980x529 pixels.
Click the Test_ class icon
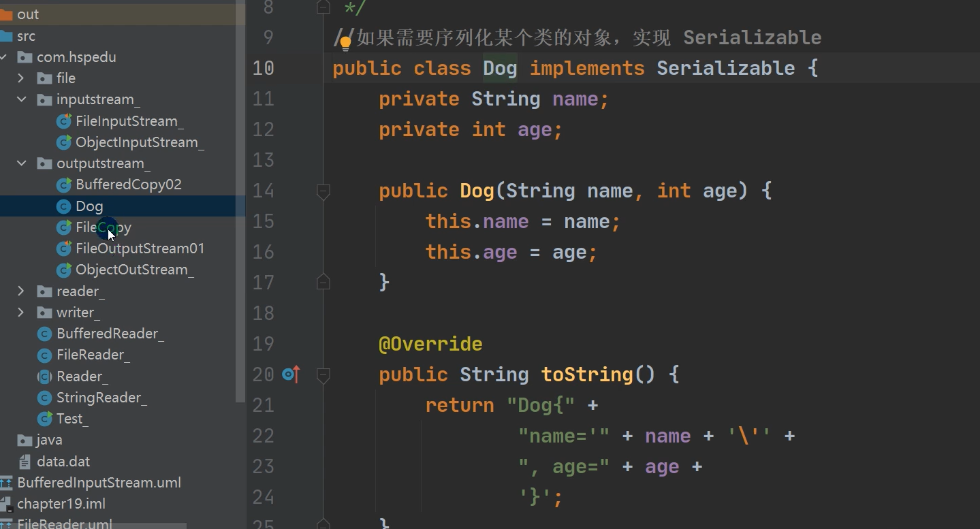coord(44,419)
